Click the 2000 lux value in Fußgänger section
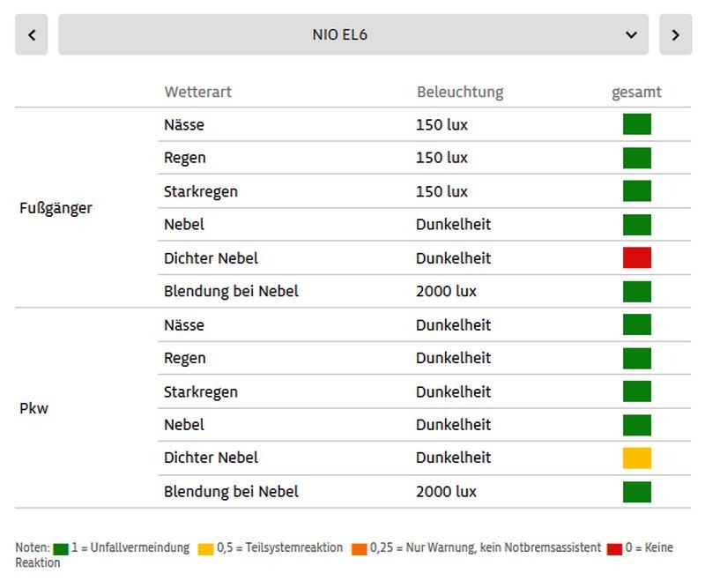Viewport: 705px width, 588px height. tap(446, 291)
